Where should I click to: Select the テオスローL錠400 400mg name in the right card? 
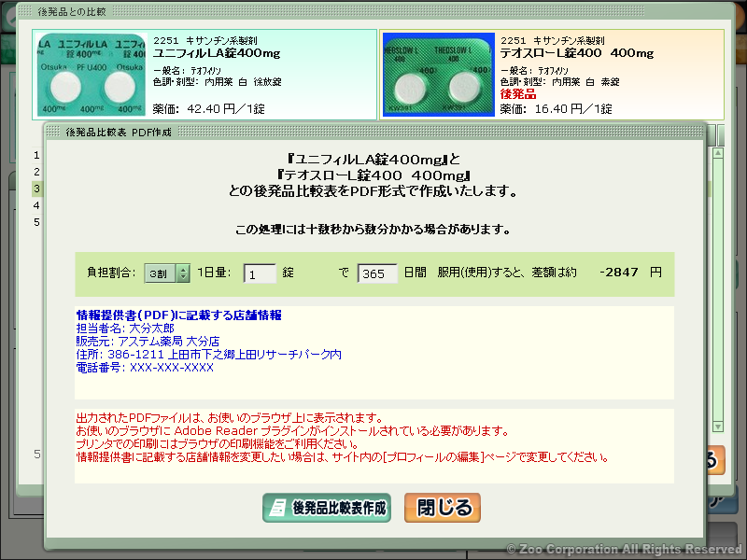(x=577, y=53)
